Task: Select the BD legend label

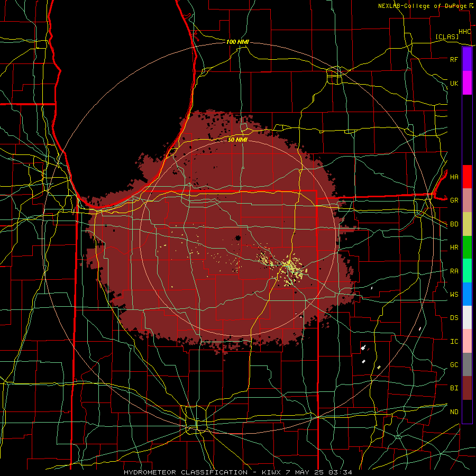Action: 454,224
